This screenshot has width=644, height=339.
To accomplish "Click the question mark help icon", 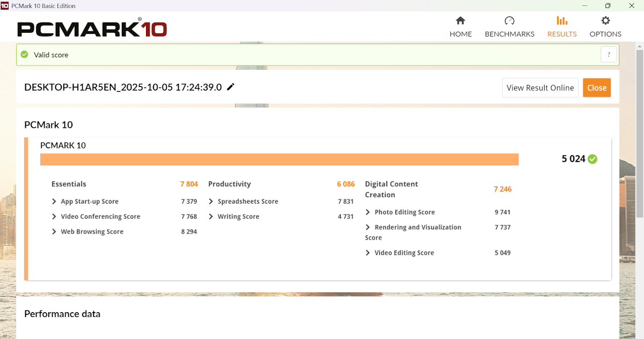I will pyautogui.click(x=609, y=54).
